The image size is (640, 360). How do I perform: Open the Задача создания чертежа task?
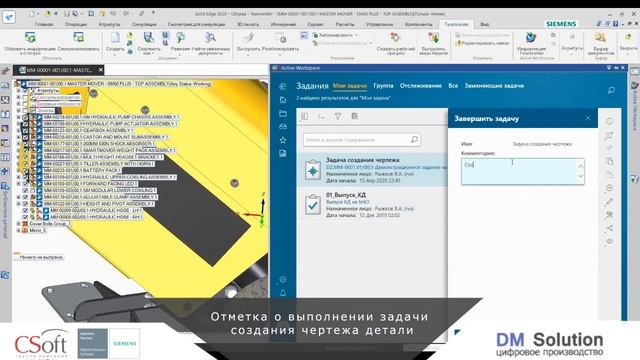[372, 170]
